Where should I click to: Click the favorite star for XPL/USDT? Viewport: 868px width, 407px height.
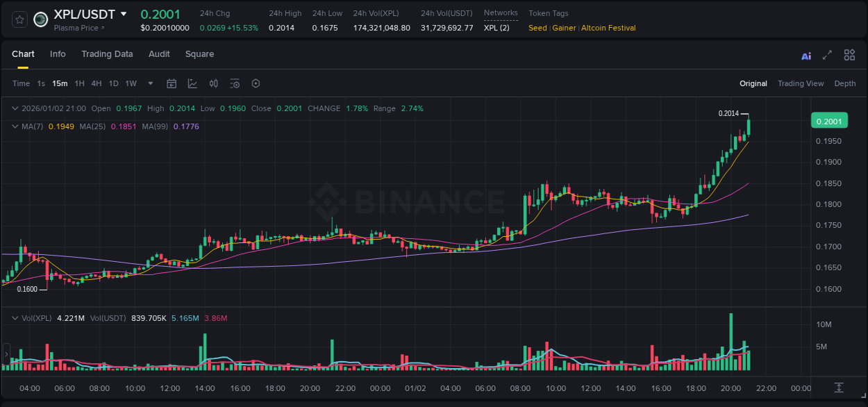(x=19, y=19)
